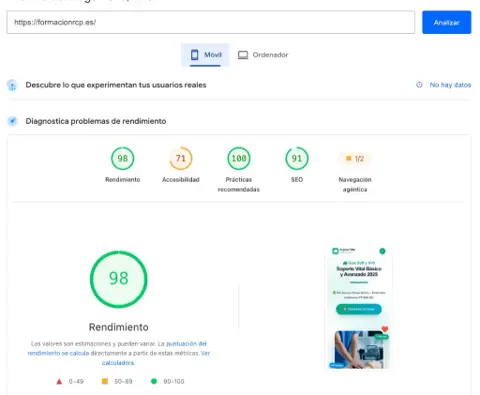The width and height of the screenshot is (480, 395).
Task: Click the Analizar button
Action: tap(447, 22)
